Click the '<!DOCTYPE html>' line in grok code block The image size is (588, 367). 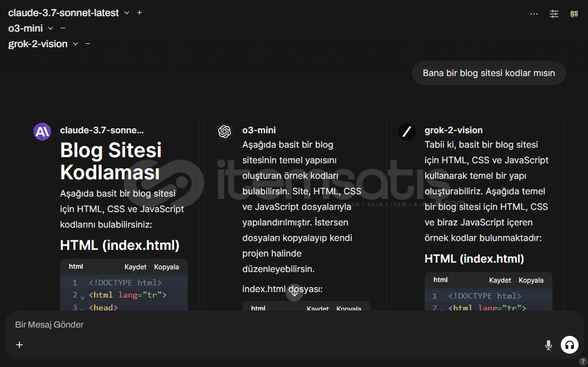pos(485,296)
